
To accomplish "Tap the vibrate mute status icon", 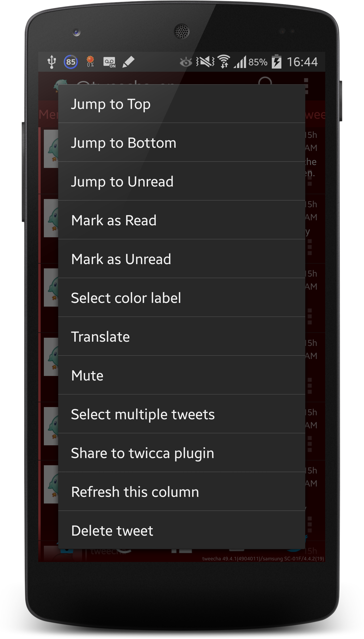I will (x=205, y=62).
